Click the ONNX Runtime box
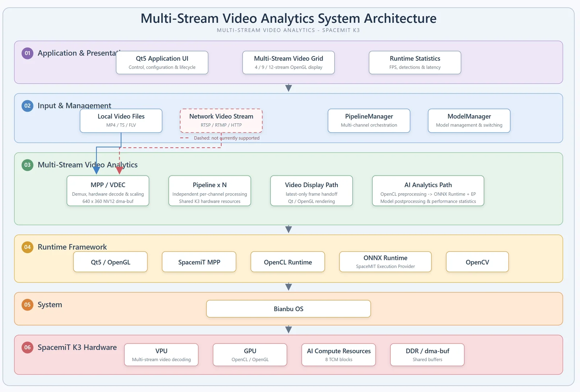This screenshot has height=392, width=580. pos(385,262)
